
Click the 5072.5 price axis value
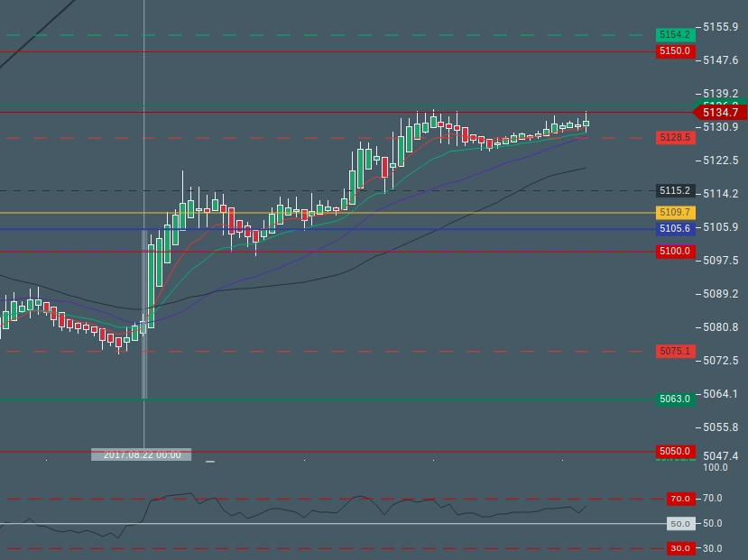(720, 361)
